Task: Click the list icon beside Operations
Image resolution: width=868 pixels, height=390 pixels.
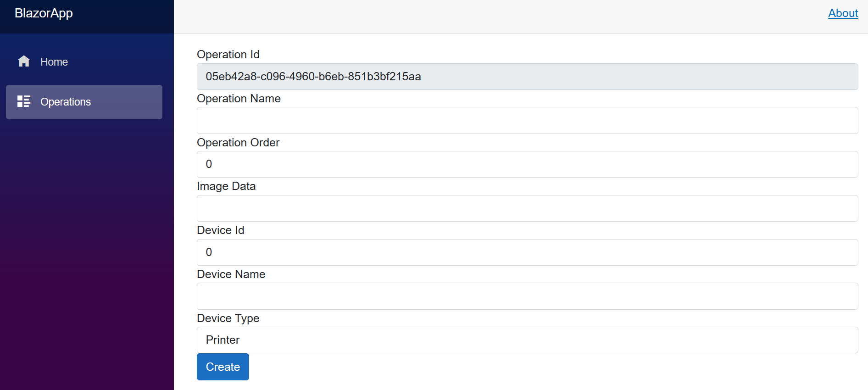Action: pos(24,101)
